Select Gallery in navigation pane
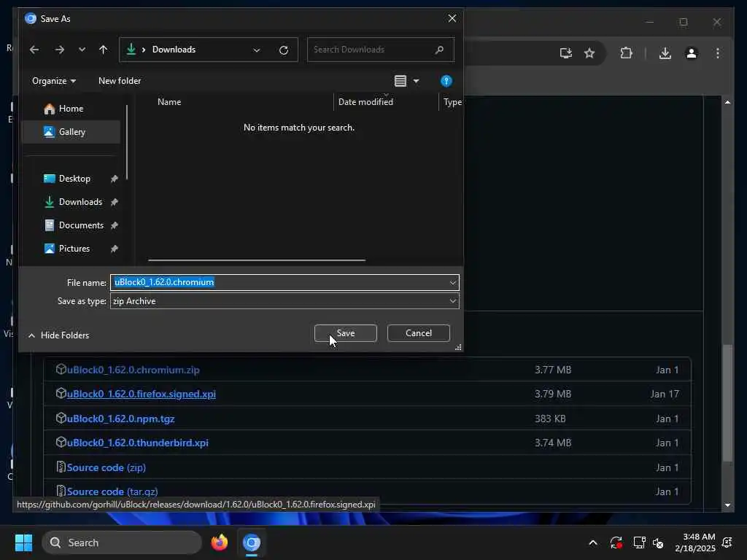 [x=71, y=132]
